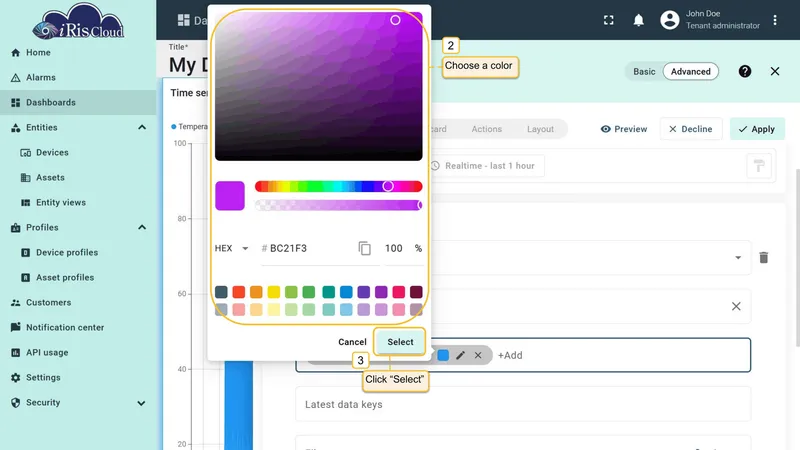Pick the teal preset swatch
The width and height of the screenshot is (800, 450).
[x=329, y=292]
